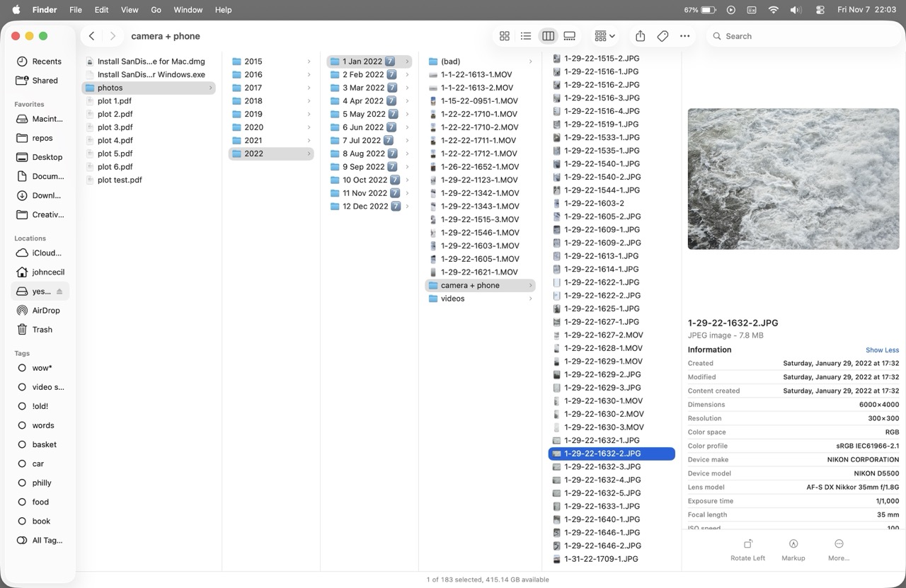906x588 pixels.
Task: Filter by the basket tag
Action: click(40, 444)
